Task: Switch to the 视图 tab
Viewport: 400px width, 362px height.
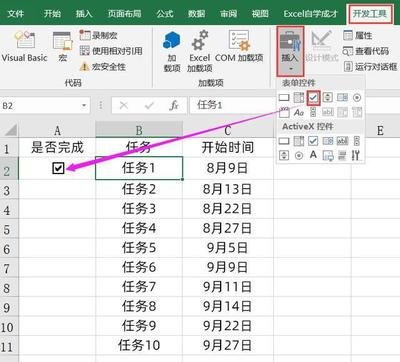Action: pyautogui.click(x=260, y=14)
